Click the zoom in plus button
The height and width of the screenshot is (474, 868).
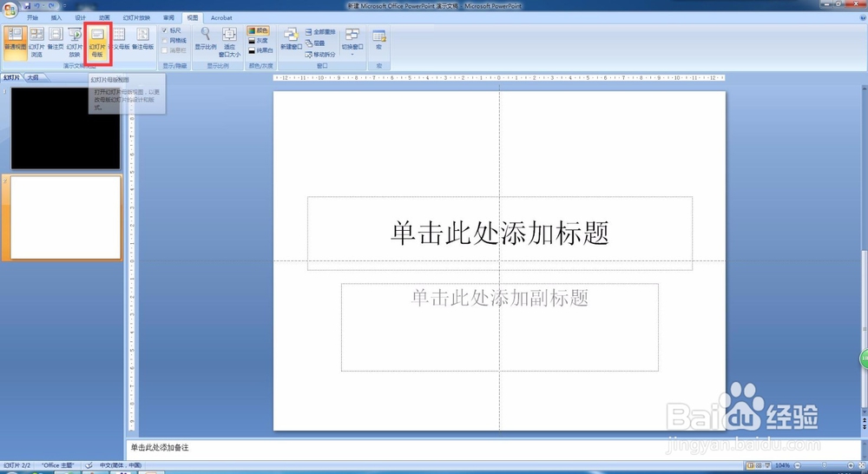851,465
